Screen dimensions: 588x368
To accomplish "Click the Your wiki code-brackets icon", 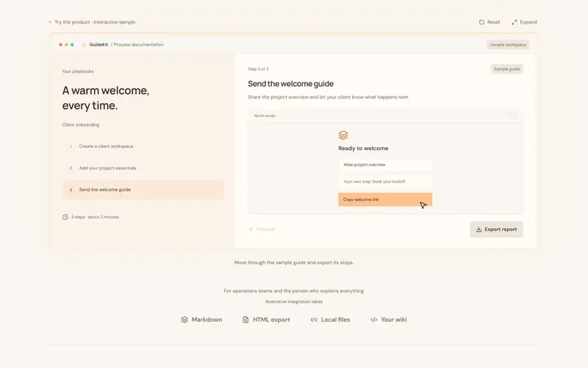I will 374,319.
